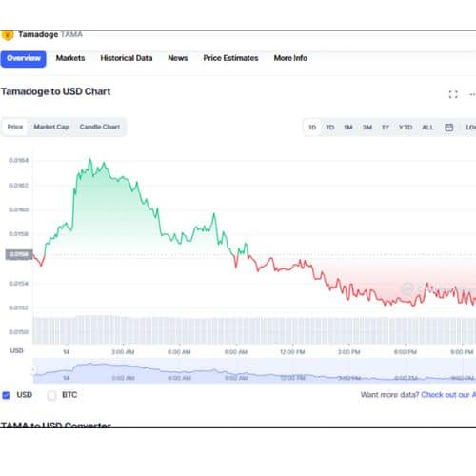Click the 0.0164 price axis label
Screen dimensions: 476x476
[18, 160]
